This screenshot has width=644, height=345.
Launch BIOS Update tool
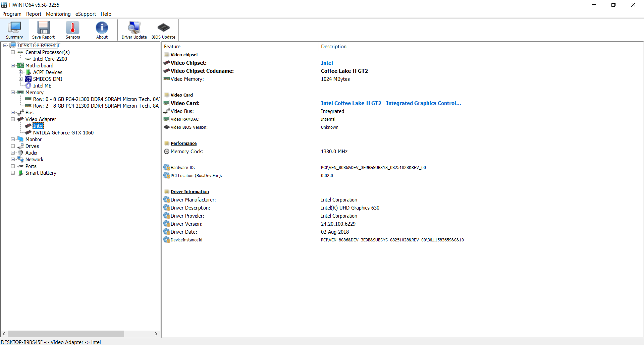tap(163, 30)
